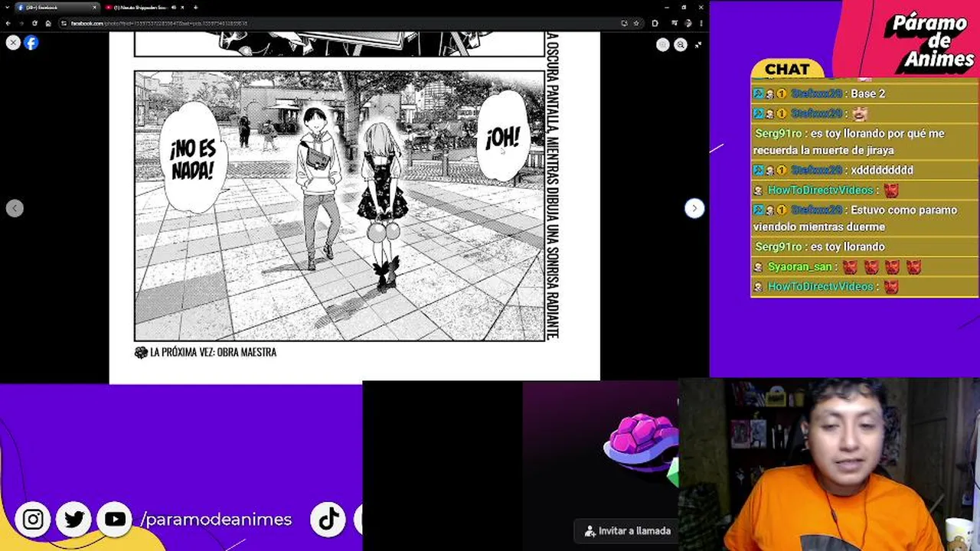Switch to the Naruto Shippuden YouTube tab

145,8
